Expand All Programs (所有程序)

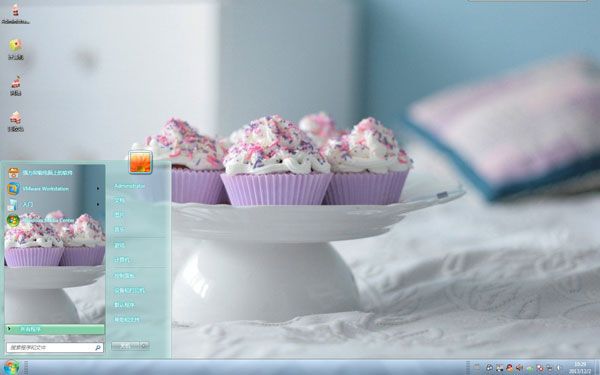[x=54, y=329]
